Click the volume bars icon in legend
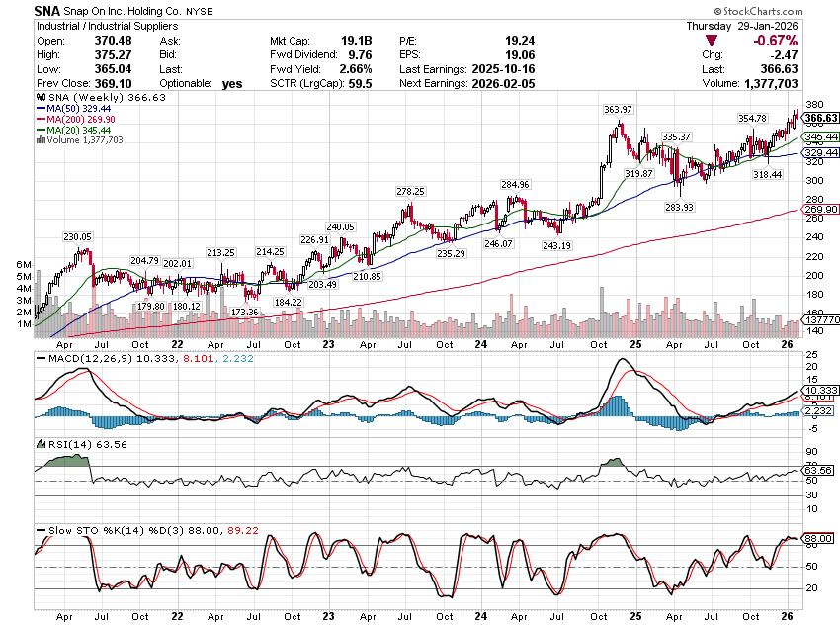This screenshot has width=840, height=626. pos(39,140)
